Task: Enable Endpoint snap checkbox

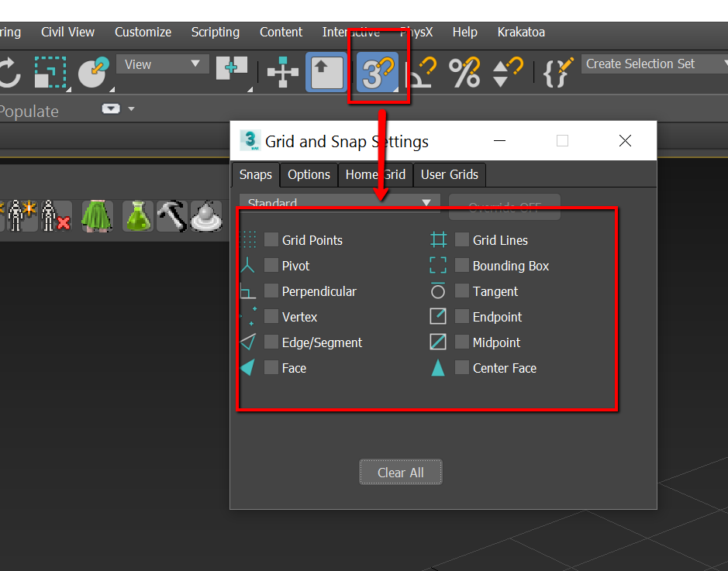Action: click(461, 316)
